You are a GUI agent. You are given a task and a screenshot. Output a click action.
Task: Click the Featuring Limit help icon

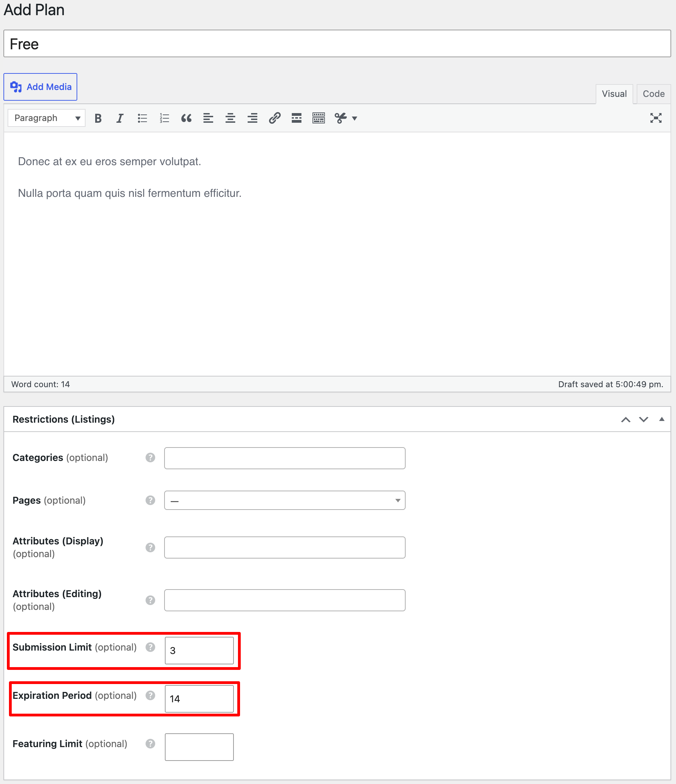coord(150,744)
